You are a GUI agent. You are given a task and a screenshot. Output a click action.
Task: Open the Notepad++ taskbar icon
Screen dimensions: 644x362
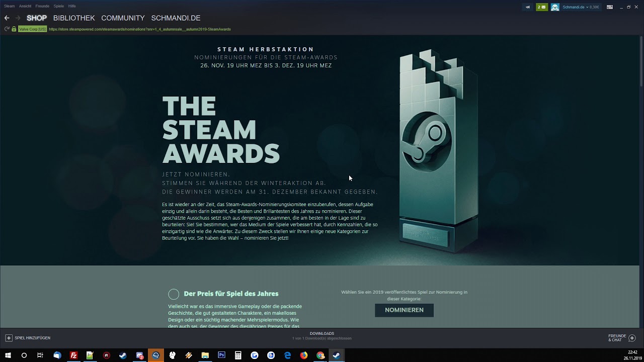(x=90, y=355)
